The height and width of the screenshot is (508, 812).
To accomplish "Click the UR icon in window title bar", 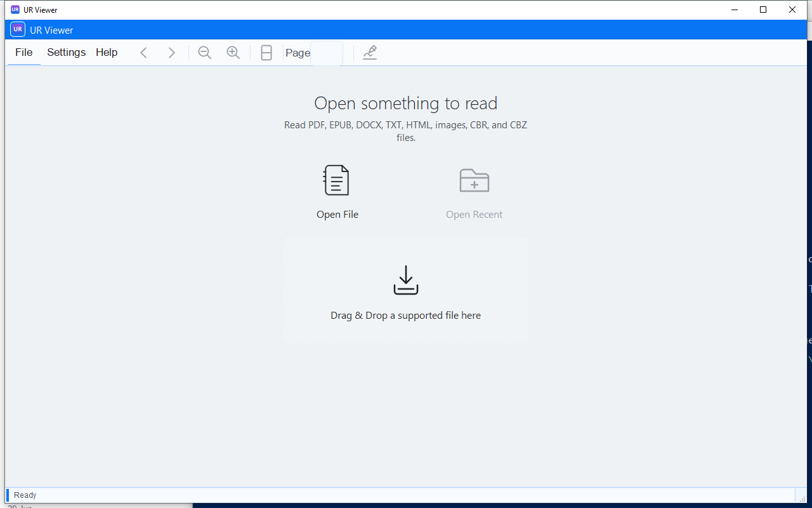I will pyautogui.click(x=15, y=10).
